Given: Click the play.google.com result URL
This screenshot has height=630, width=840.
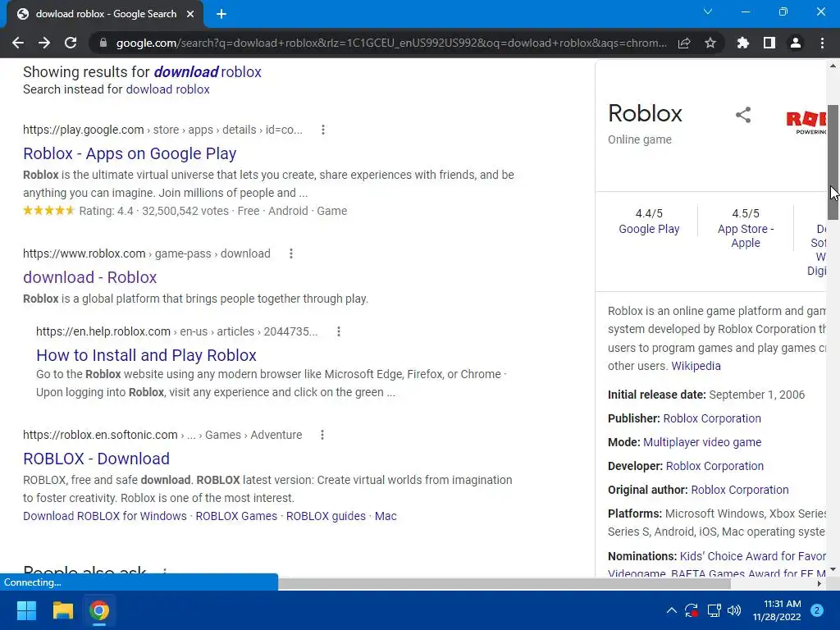Looking at the screenshot, I should 162,130.
